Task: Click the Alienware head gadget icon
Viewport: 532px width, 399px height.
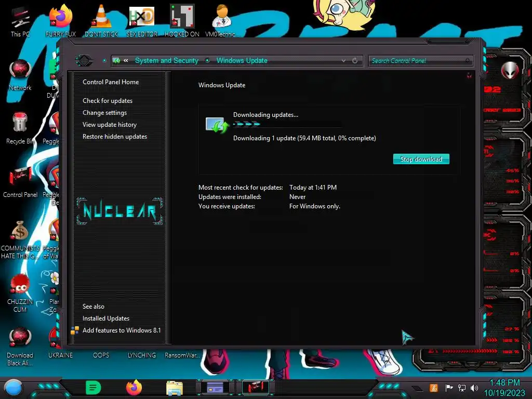Action: 510,71
